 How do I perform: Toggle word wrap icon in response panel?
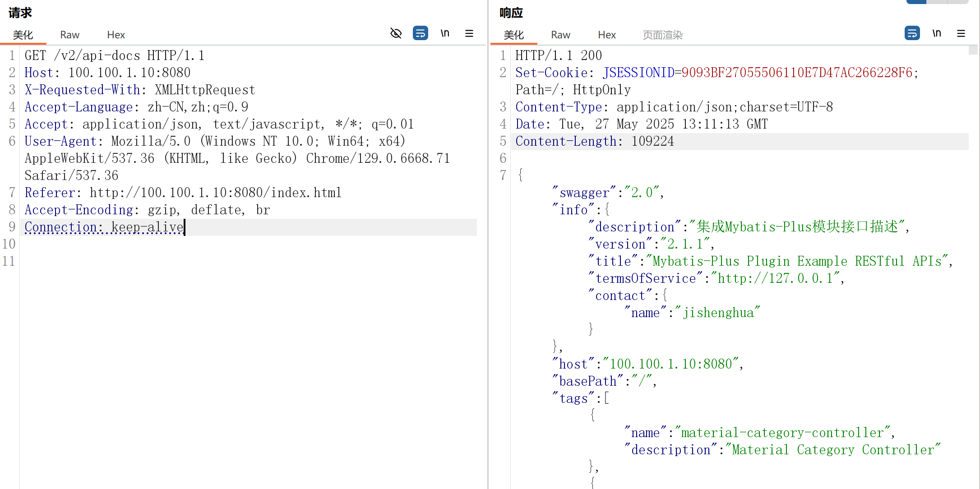click(x=912, y=33)
